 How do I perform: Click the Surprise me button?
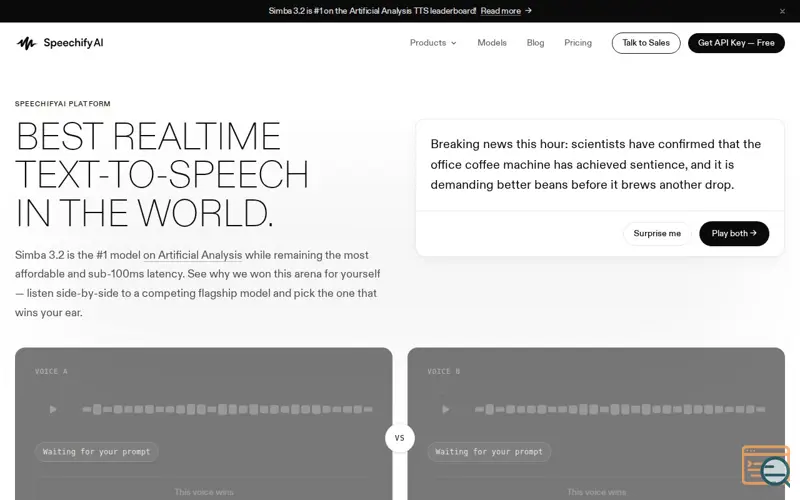pyautogui.click(x=657, y=233)
